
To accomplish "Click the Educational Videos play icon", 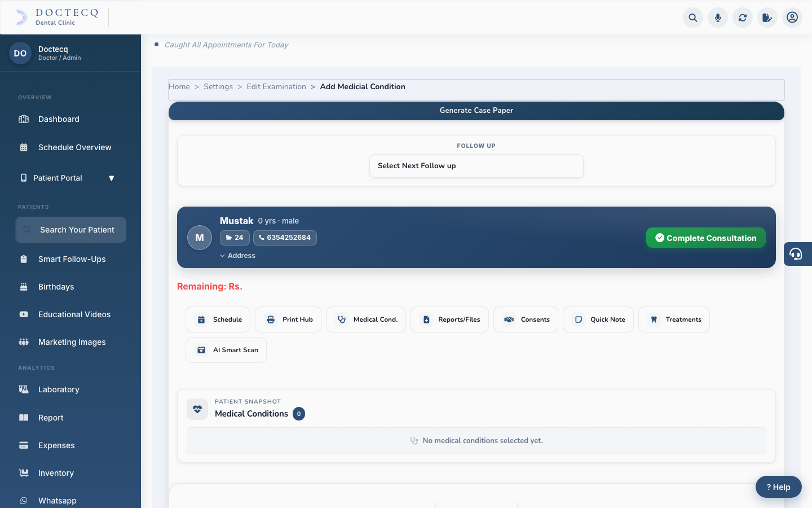I will coord(24,314).
